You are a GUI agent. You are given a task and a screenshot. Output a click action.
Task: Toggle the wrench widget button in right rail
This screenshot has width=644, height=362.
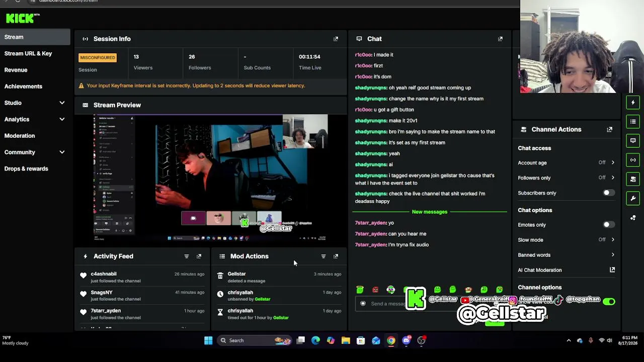pos(633,198)
